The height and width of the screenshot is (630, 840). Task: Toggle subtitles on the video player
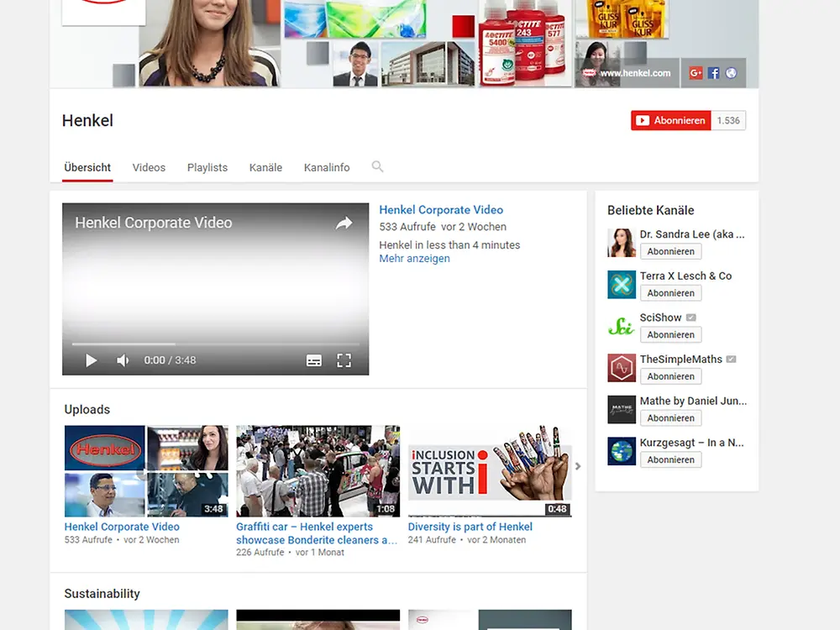pyautogui.click(x=314, y=360)
